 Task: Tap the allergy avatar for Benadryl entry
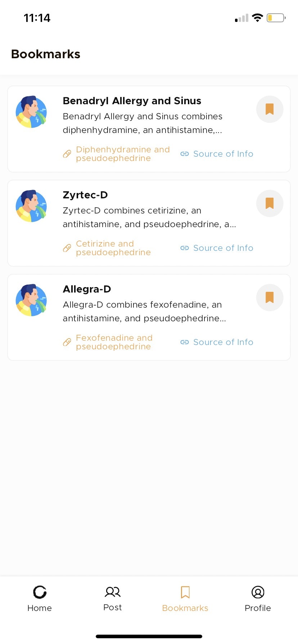31,112
